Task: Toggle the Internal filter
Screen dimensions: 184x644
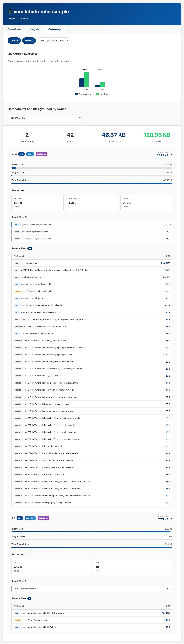Action: point(14,40)
